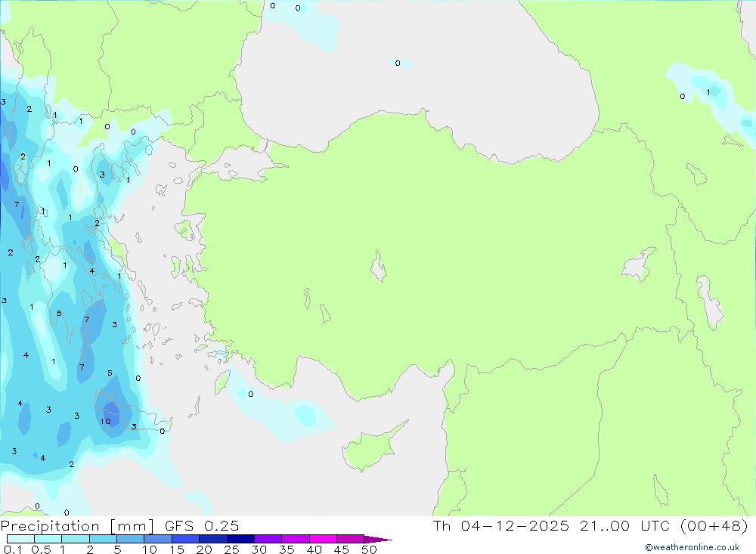The height and width of the screenshot is (554, 756).
Task: Choose the 40–45 mm magenta legend band
Action: point(323,539)
